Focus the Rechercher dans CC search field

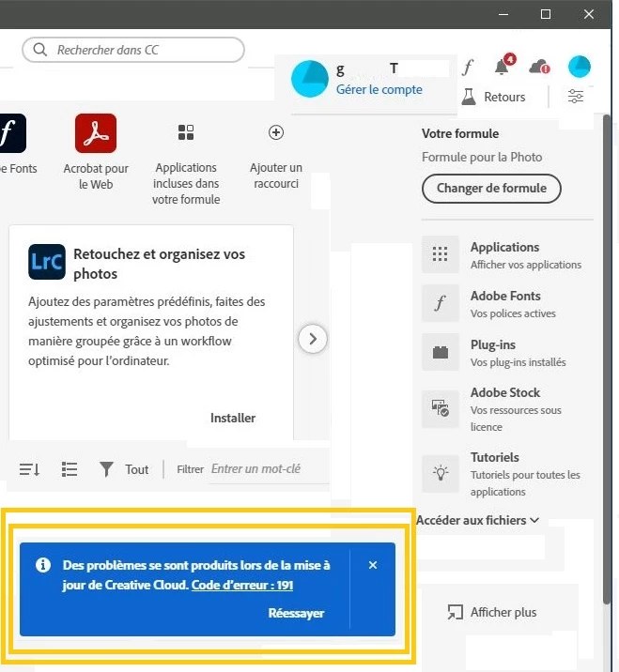133,50
